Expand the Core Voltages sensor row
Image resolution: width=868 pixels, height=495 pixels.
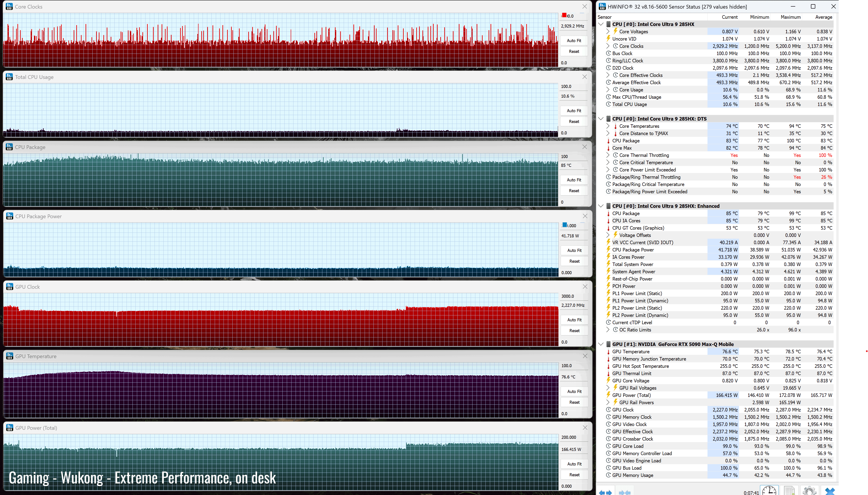pos(608,32)
